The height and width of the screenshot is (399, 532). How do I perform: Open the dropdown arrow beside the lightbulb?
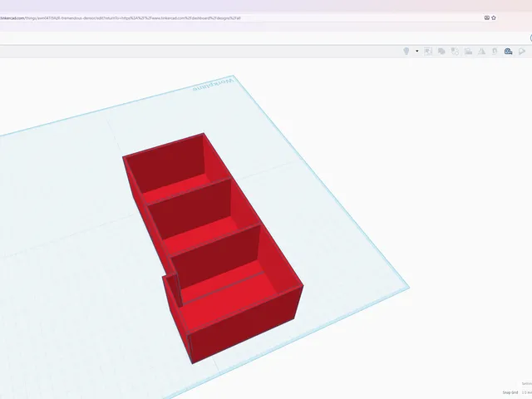[417, 52]
